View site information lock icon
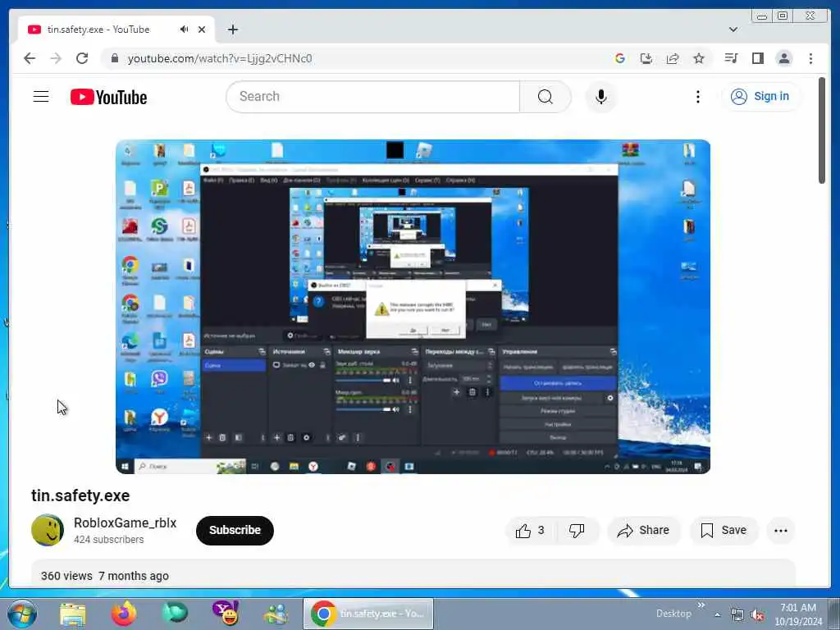Viewport: 840px width, 630px height. pyautogui.click(x=114, y=58)
